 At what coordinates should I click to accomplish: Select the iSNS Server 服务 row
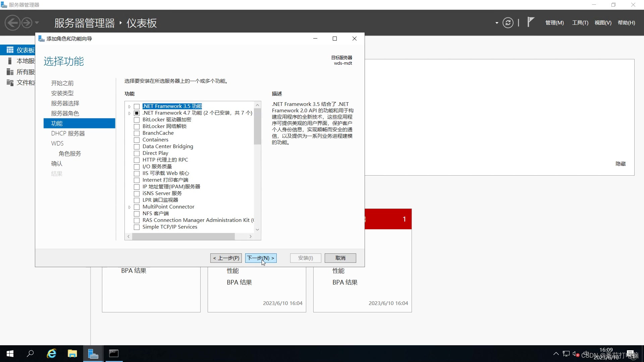tap(162, 193)
